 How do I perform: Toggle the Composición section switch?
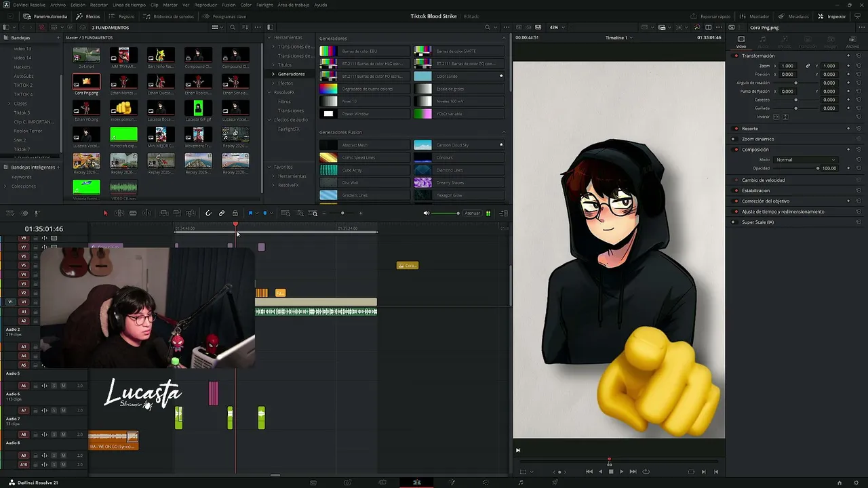pyautogui.click(x=736, y=149)
